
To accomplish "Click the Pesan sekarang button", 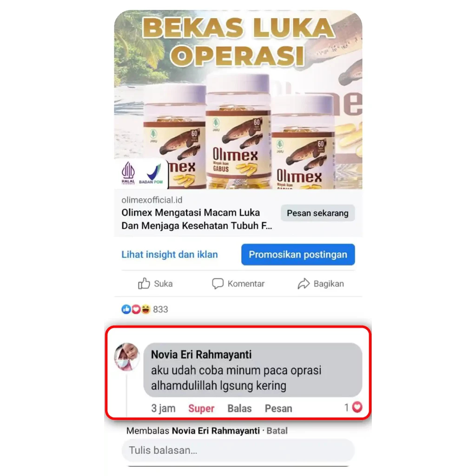I will pos(317,213).
